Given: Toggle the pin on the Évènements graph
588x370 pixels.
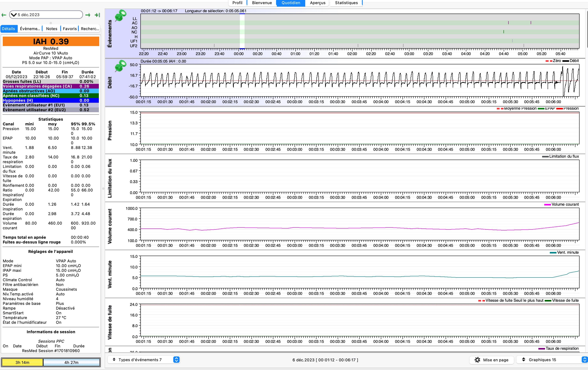Looking at the screenshot, I should click(120, 16).
